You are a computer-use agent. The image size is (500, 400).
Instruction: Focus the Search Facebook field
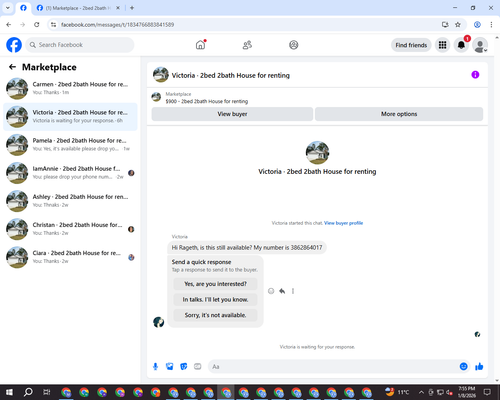pos(80,45)
